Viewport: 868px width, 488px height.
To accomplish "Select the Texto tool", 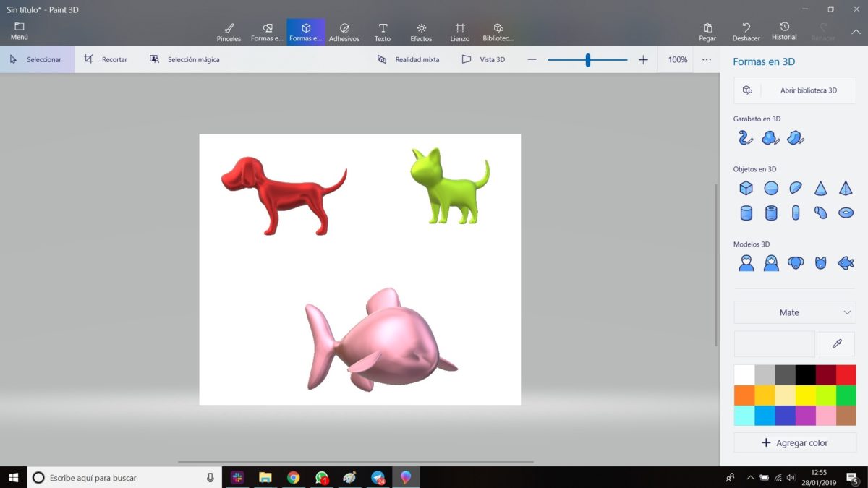I will click(383, 30).
